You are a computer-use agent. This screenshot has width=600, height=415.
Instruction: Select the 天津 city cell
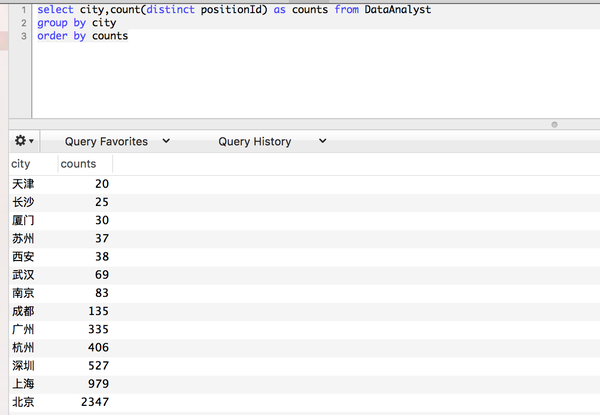click(x=23, y=184)
